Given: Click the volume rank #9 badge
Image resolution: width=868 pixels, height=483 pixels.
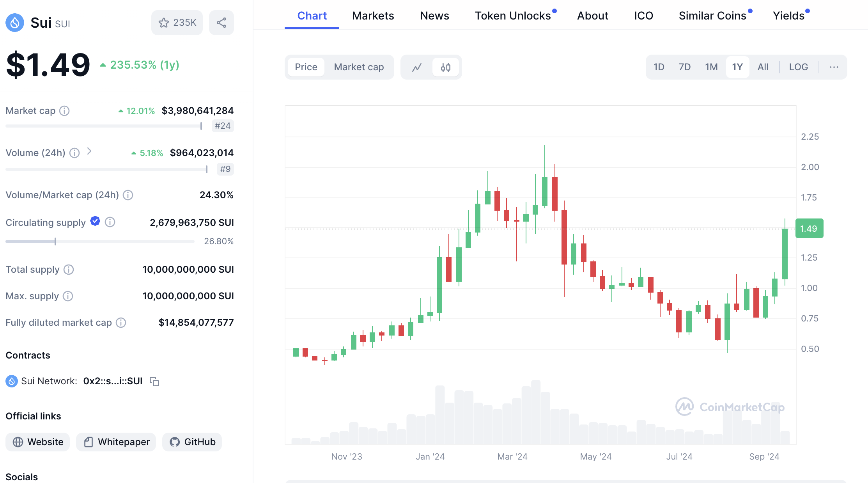Looking at the screenshot, I should 225,169.
